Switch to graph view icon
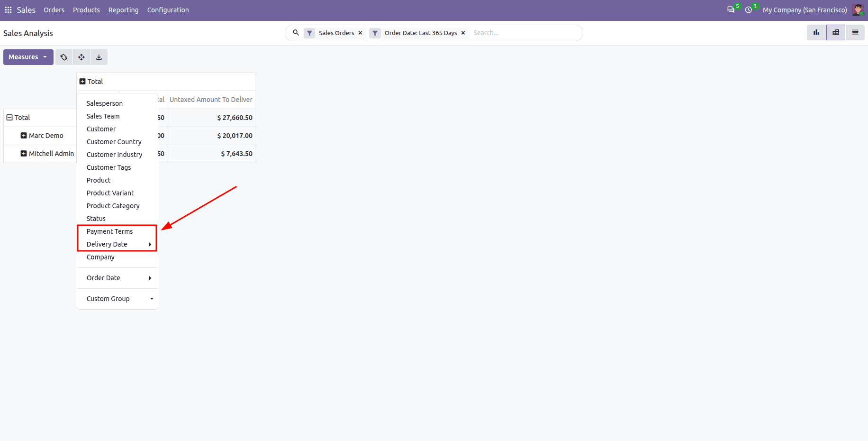868x441 pixels. click(x=816, y=33)
